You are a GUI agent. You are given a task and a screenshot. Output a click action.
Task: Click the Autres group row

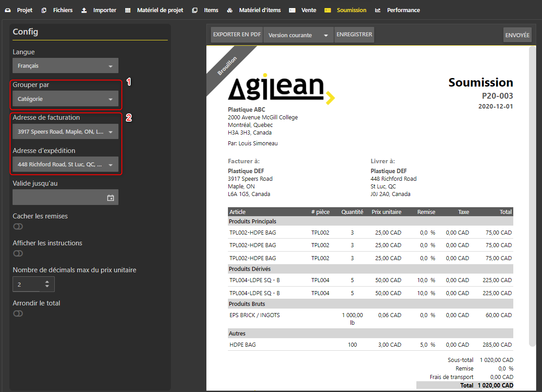pos(371,333)
